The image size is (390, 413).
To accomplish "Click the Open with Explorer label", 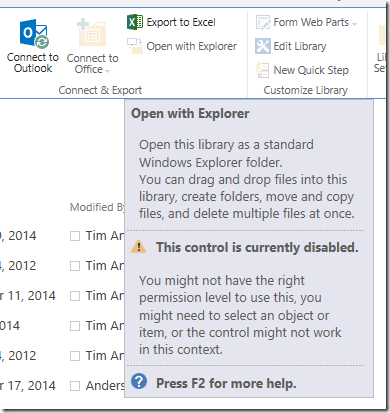I will tap(192, 46).
